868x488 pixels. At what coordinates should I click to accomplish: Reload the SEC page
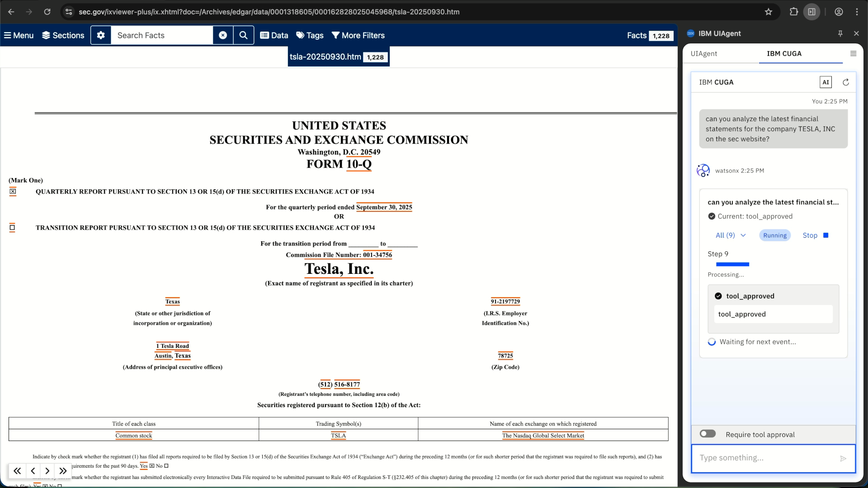point(47,12)
